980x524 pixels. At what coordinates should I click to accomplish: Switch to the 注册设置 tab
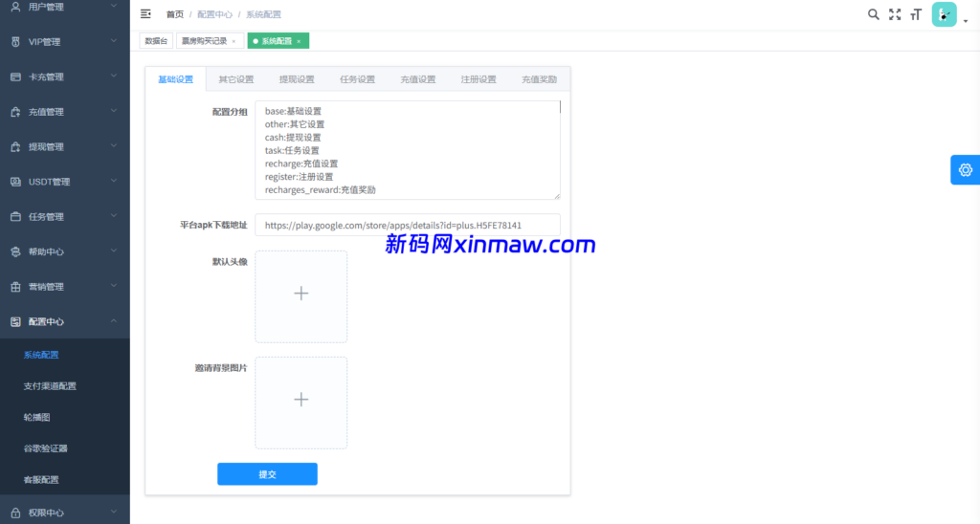click(x=479, y=79)
